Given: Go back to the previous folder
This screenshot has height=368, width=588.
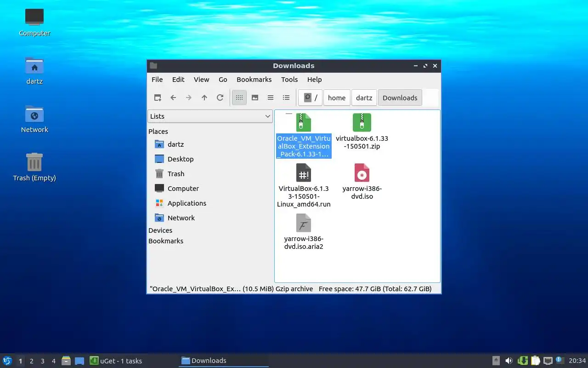Looking at the screenshot, I should [x=173, y=98].
